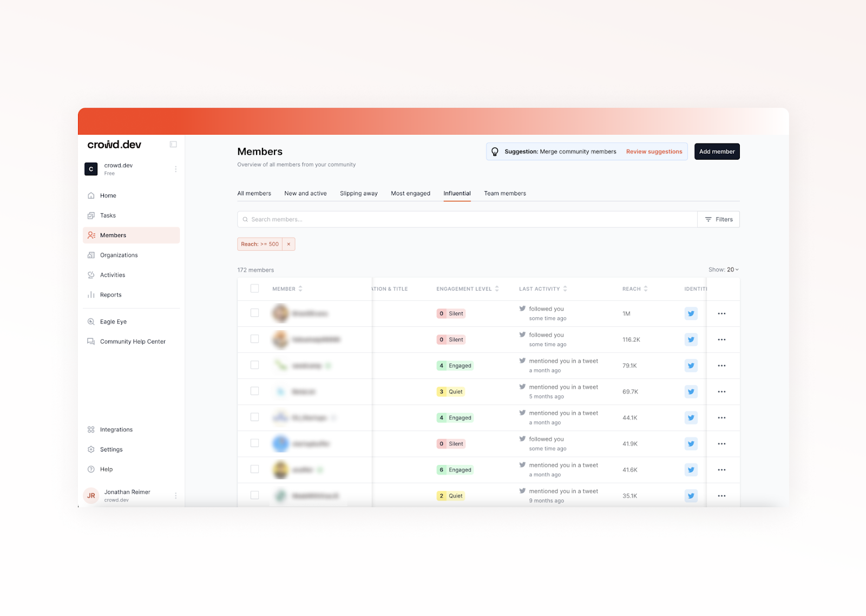The image size is (866, 616).
Task: Edit the Reach >= 500 filter chip
Action: (x=260, y=244)
